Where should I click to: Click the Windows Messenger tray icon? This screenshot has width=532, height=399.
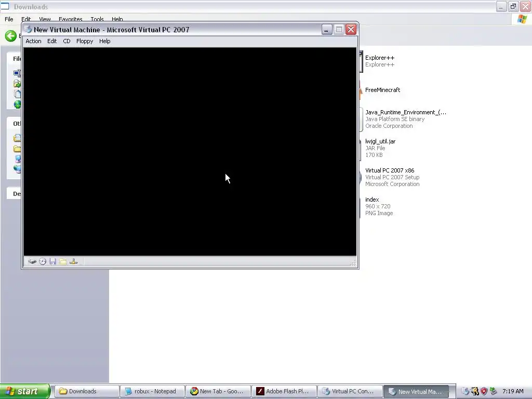(474, 391)
